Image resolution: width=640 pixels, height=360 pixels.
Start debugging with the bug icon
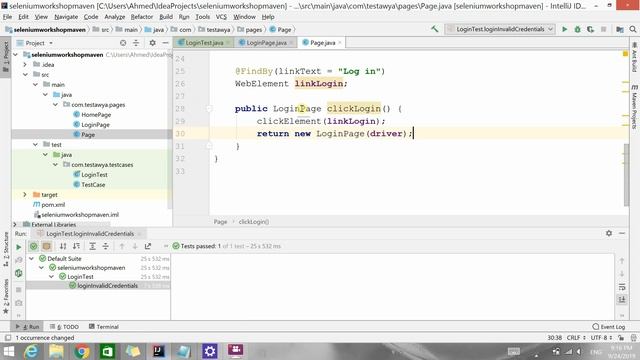(577, 29)
